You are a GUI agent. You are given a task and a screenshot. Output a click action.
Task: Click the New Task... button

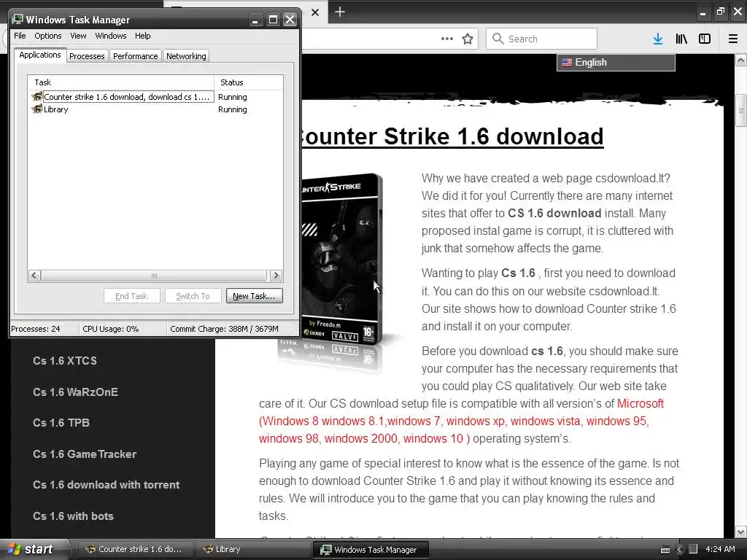[255, 296]
